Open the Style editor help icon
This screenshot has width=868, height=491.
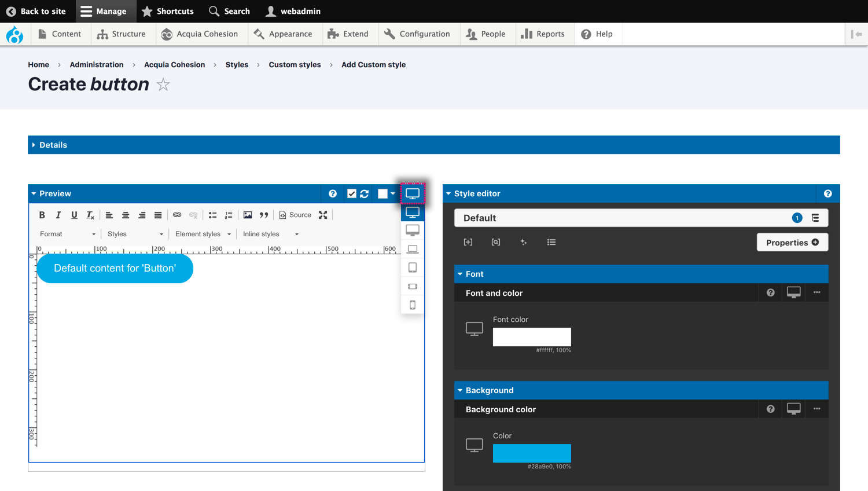click(827, 193)
